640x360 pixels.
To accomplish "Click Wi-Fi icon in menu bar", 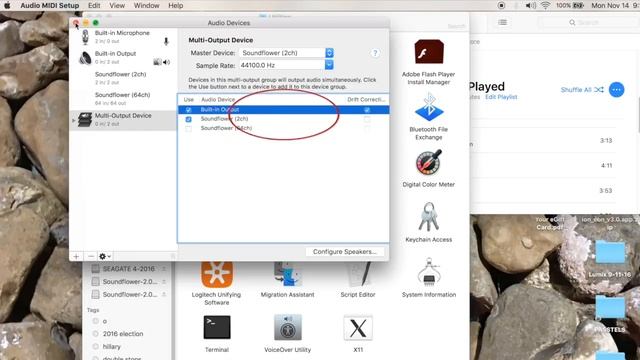I will (545, 6).
